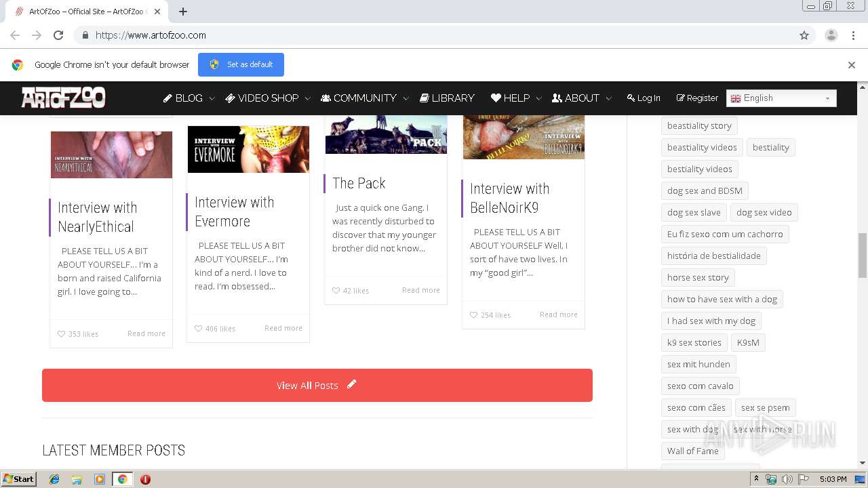This screenshot has width=868, height=488.
Task: Click the scrollbar down arrow
Action: [x=863, y=463]
